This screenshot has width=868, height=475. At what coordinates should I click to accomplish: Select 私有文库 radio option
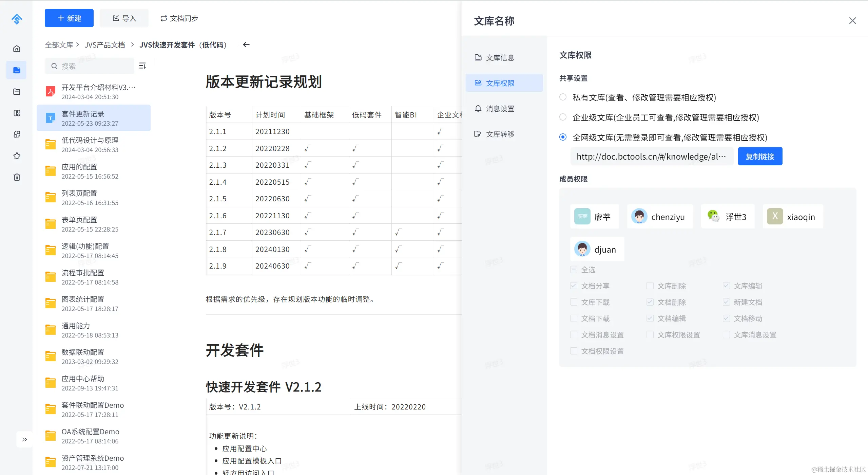tap(563, 97)
